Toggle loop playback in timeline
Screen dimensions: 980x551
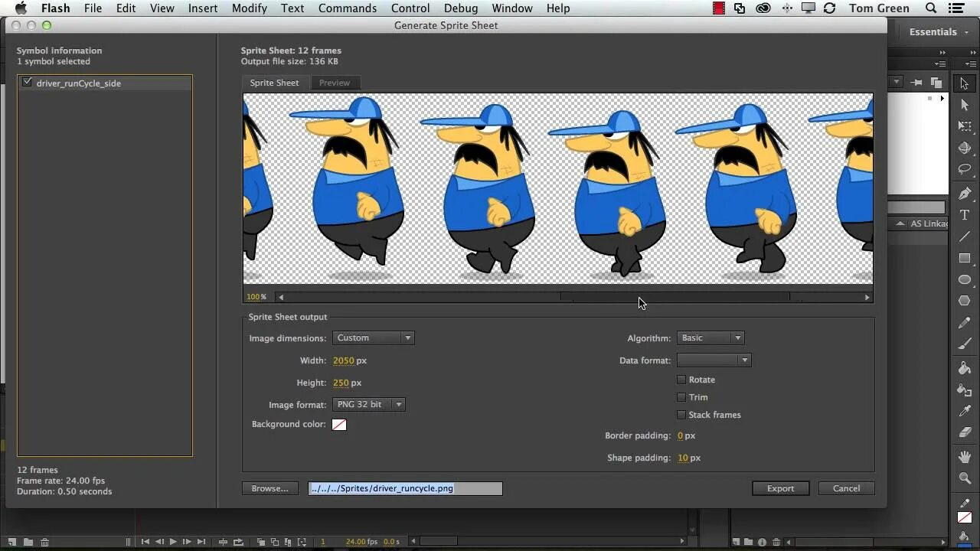click(237, 542)
